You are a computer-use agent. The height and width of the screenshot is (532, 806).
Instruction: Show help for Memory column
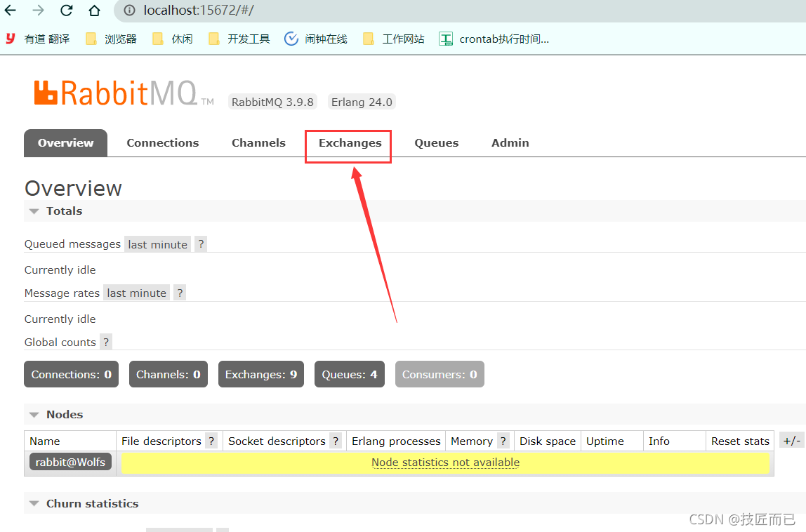(503, 441)
